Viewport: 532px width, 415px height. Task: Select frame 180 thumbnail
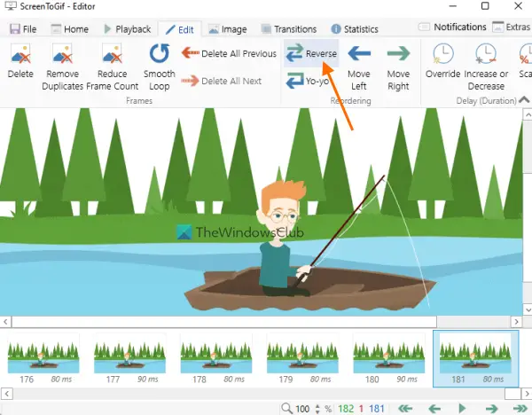(x=389, y=359)
